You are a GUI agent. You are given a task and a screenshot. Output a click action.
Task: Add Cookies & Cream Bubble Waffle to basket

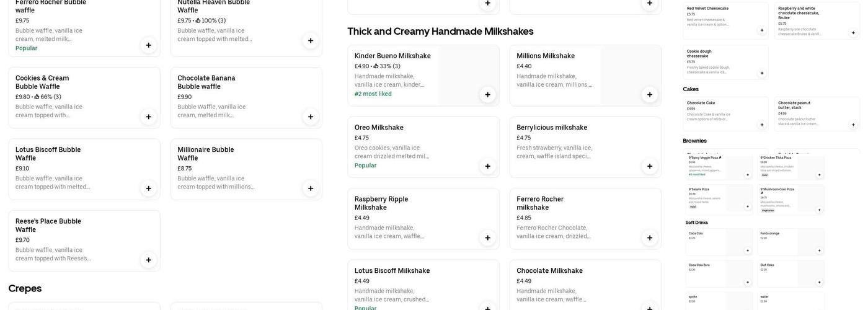(148, 117)
